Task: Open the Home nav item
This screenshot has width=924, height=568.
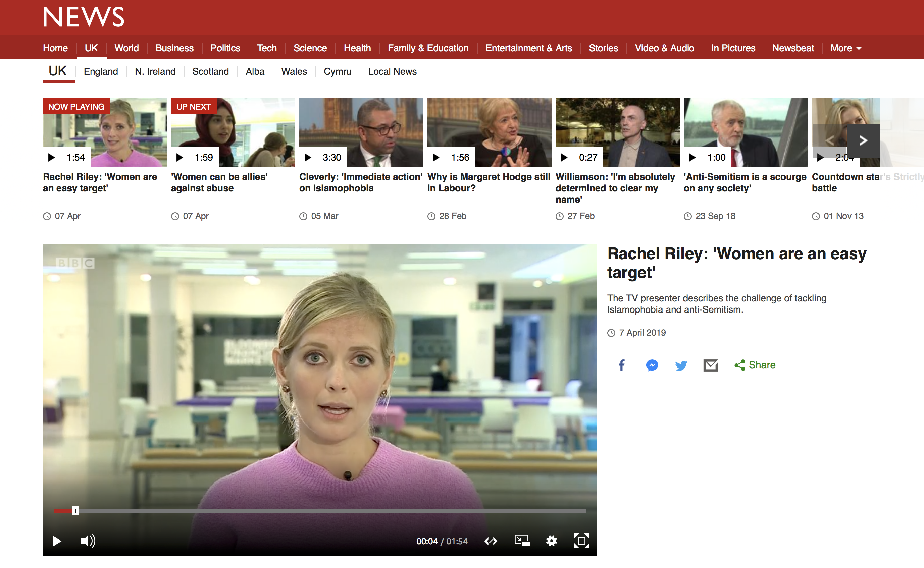Action: (55, 48)
